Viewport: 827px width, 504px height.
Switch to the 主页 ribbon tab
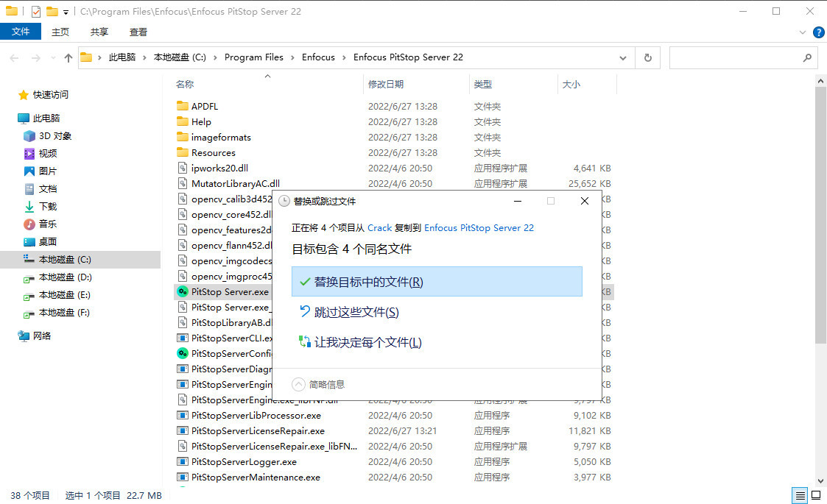(x=60, y=32)
